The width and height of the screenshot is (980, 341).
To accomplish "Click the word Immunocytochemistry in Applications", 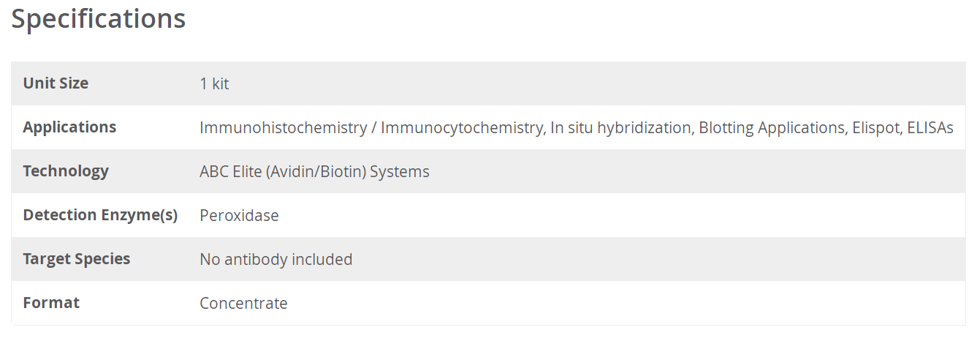I will [462, 128].
